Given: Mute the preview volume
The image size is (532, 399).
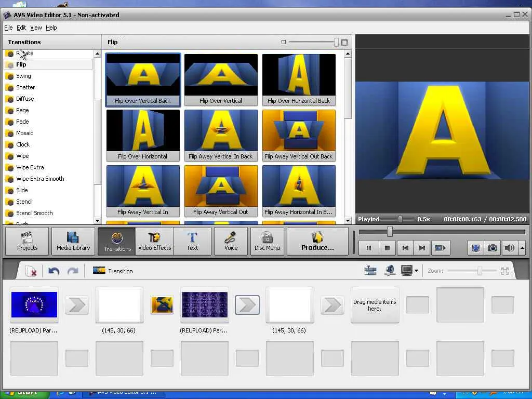Looking at the screenshot, I should (x=509, y=248).
